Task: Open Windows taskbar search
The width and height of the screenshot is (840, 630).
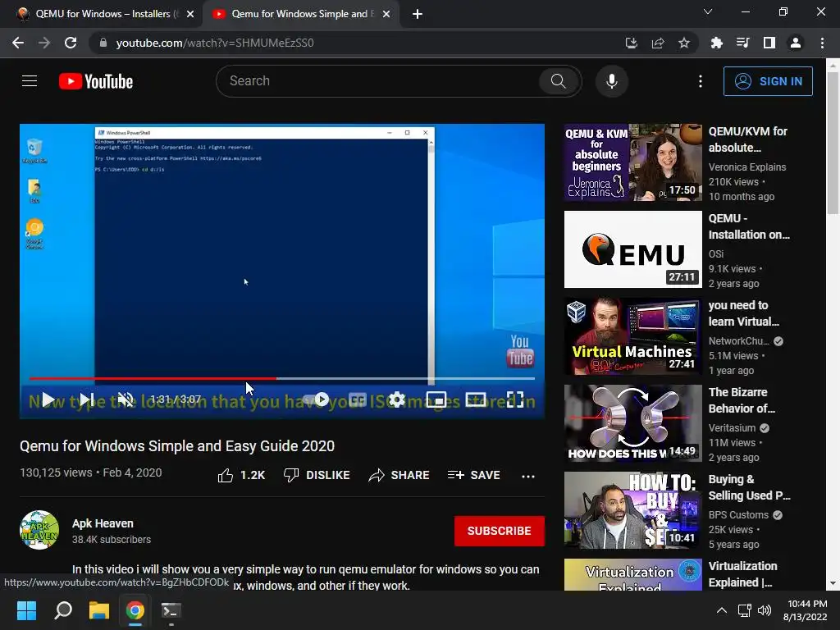Action: [x=63, y=610]
